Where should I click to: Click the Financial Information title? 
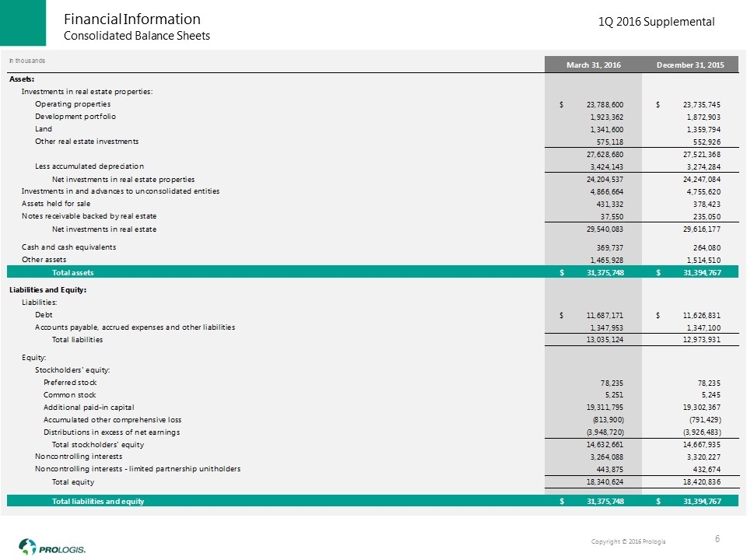tap(132, 19)
